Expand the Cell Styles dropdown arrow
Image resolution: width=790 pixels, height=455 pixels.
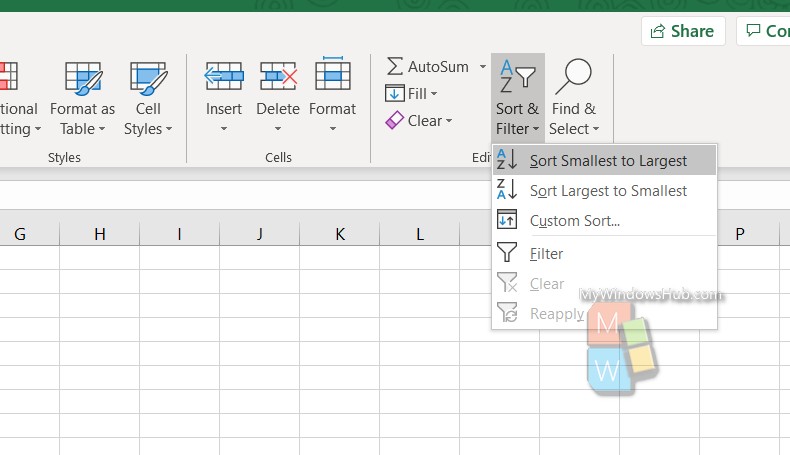pos(169,129)
